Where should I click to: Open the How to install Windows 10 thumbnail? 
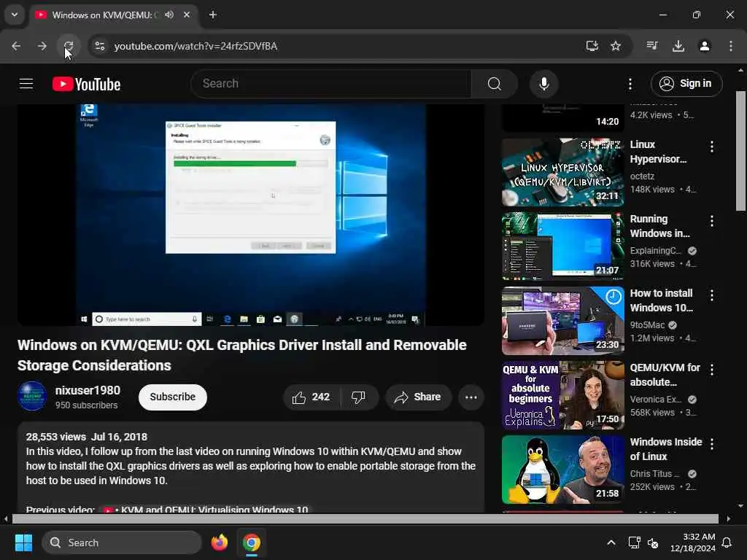tap(562, 321)
